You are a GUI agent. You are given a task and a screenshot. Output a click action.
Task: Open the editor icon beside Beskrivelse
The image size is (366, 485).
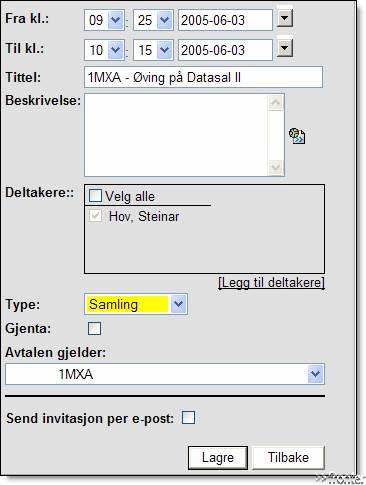[x=297, y=136]
